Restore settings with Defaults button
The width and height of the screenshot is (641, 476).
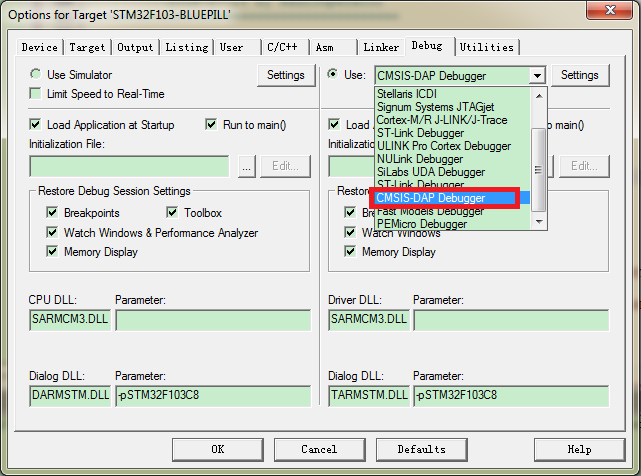[x=421, y=449]
